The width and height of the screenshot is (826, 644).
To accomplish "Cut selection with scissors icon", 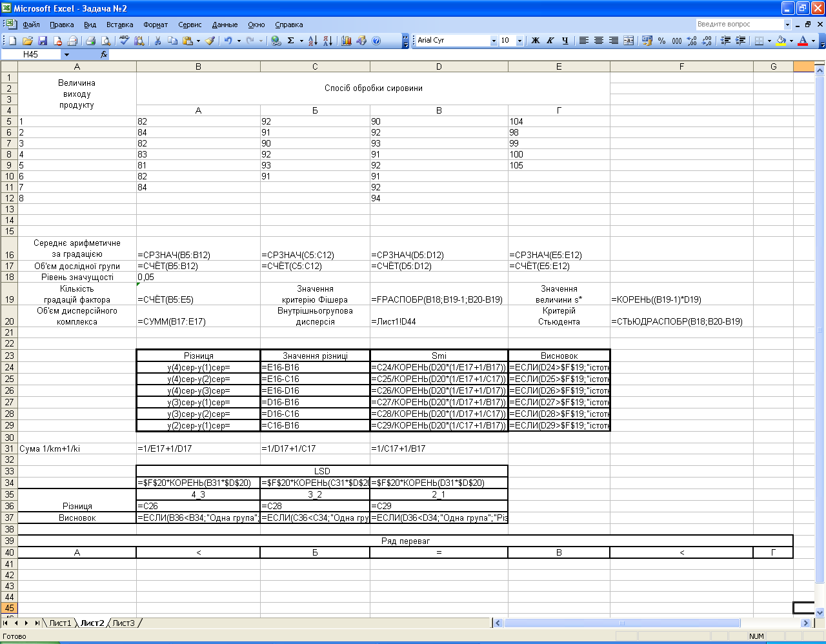I will [x=157, y=41].
